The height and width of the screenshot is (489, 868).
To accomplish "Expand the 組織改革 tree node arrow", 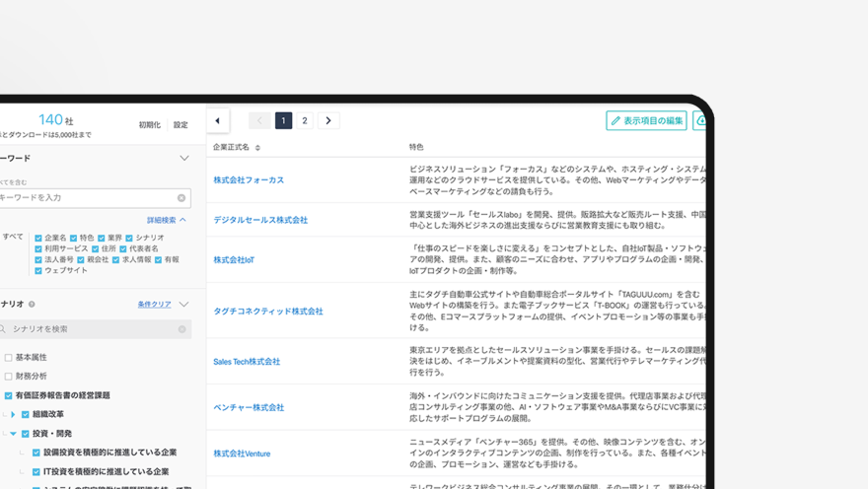I will tap(13, 414).
